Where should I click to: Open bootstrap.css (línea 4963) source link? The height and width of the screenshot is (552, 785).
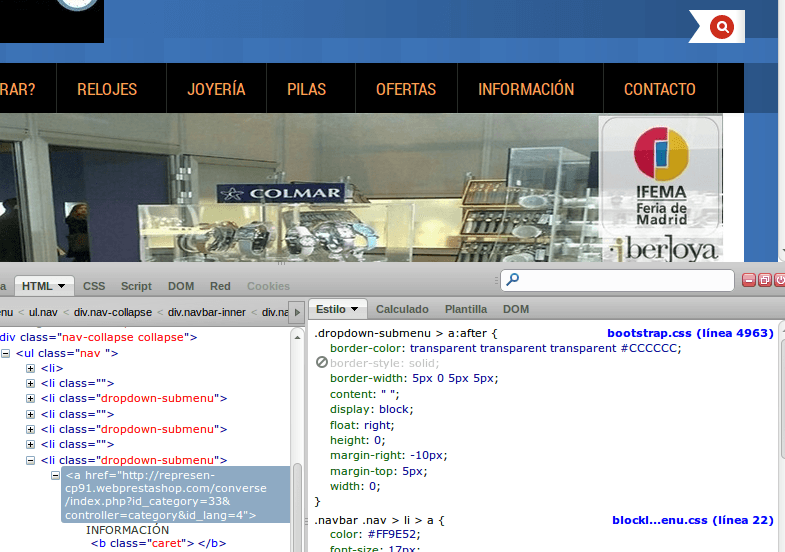[x=690, y=333]
